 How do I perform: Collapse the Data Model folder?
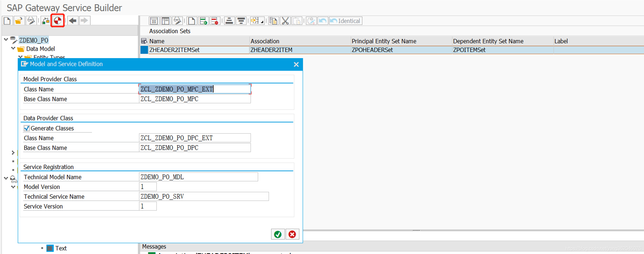pyautogui.click(x=13, y=48)
